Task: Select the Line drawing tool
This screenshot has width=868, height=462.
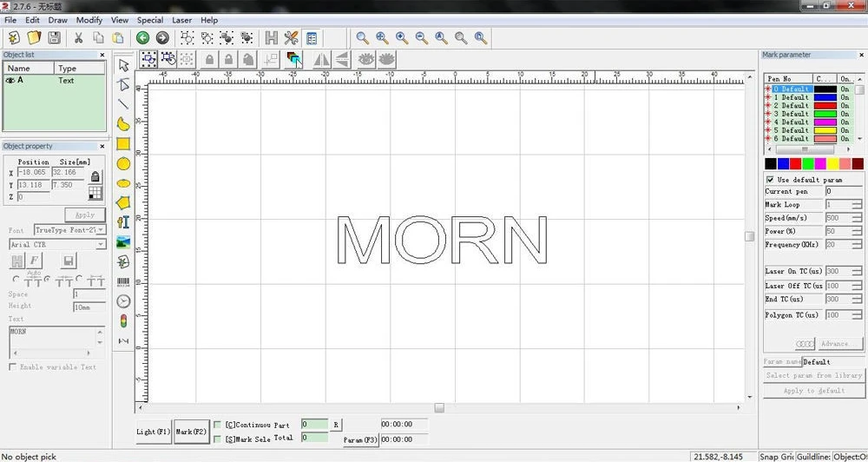Action: (123, 104)
